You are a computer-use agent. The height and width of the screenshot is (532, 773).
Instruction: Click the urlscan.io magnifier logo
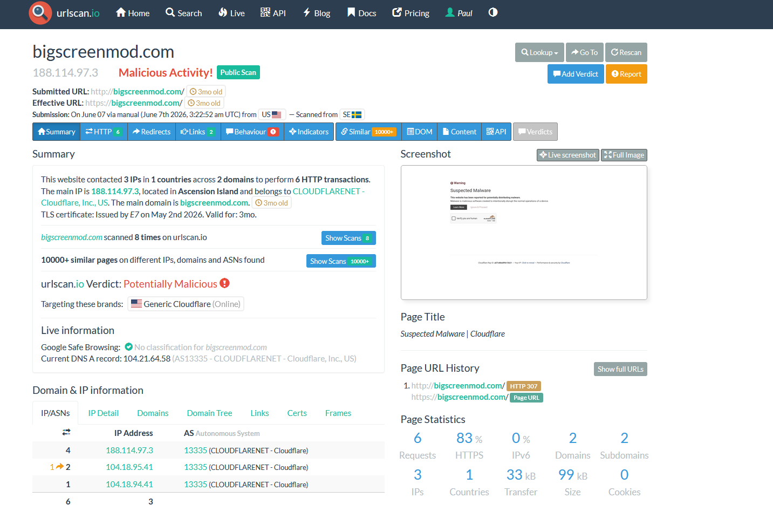pos(40,13)
